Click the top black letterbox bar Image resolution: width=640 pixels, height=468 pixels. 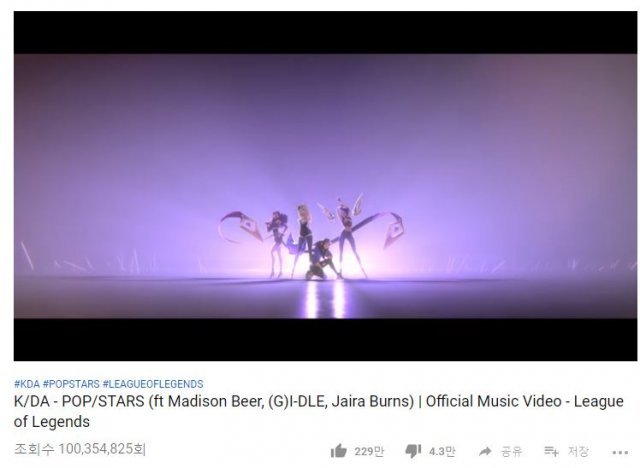tap(325, 33)
